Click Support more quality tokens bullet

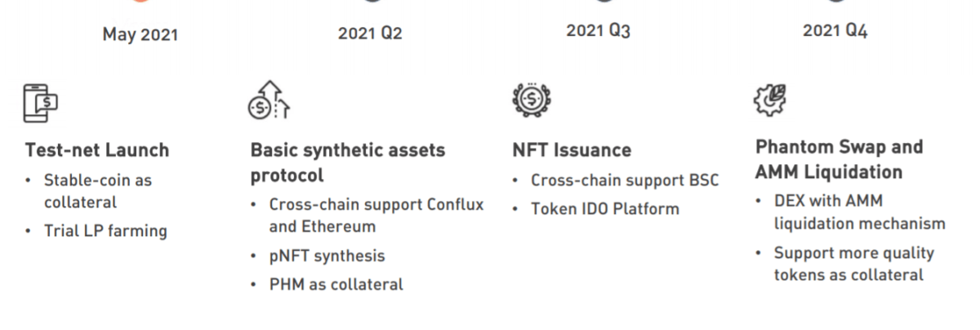[x=853, y=264]
